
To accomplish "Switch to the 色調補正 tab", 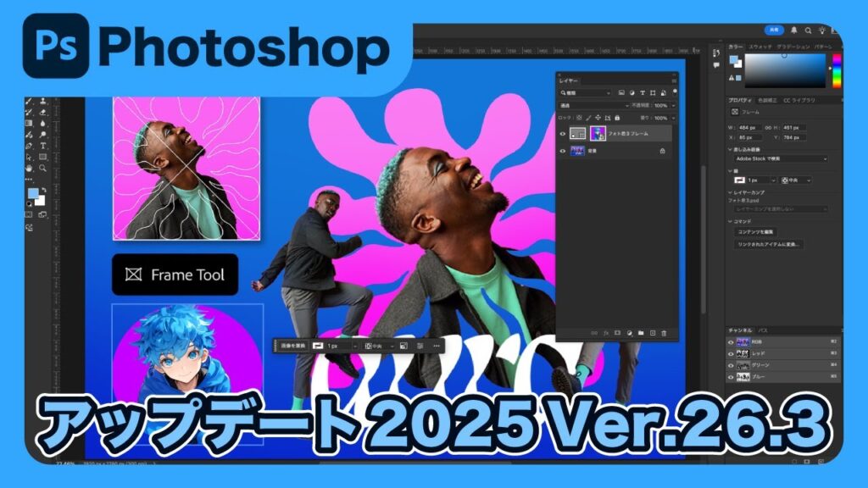I will [x=767, y=101].
